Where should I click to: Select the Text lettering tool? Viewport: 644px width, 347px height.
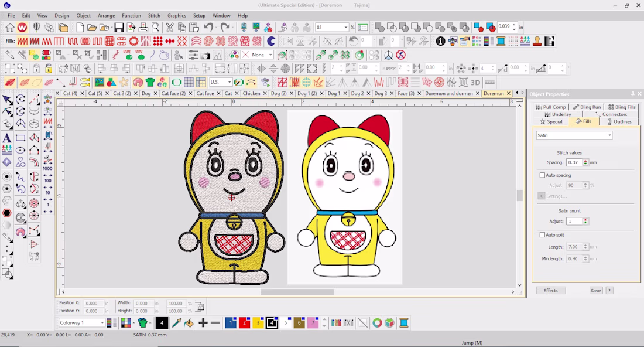click(x=6, y=138)
